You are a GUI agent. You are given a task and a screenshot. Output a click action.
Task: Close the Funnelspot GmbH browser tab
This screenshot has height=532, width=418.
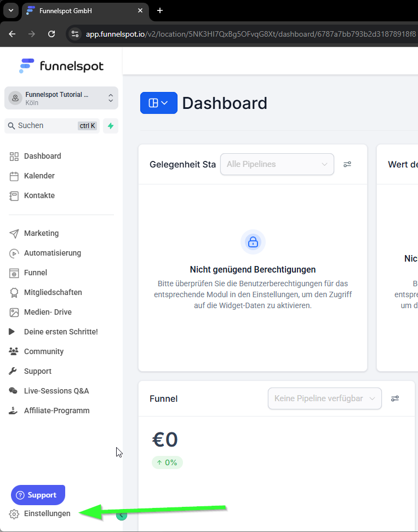[140, 10]
